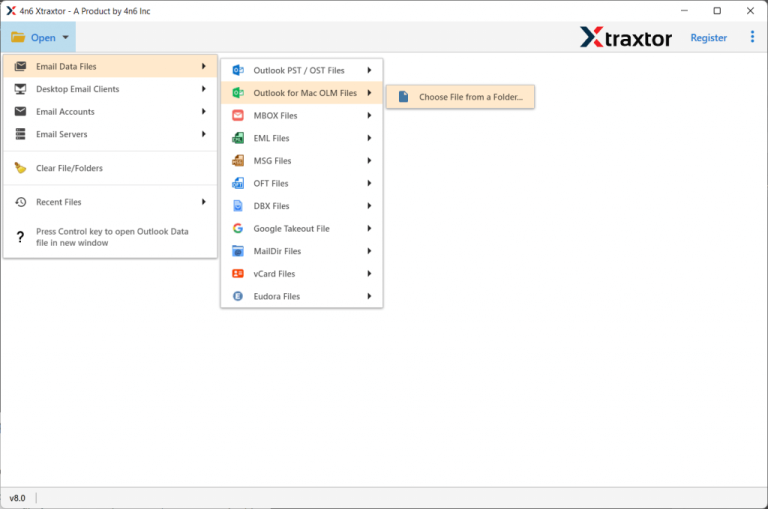Expand MBOX Files submenu arrow

point(369,115)
